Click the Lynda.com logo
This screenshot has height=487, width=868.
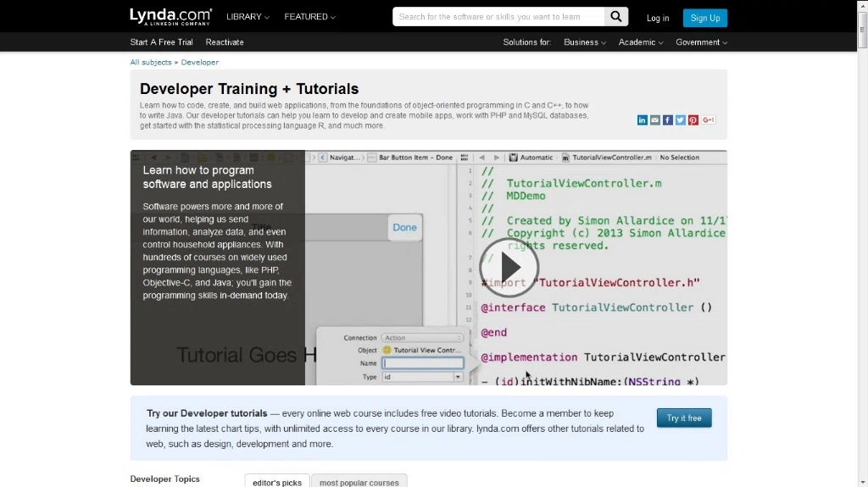coord(170,17)
